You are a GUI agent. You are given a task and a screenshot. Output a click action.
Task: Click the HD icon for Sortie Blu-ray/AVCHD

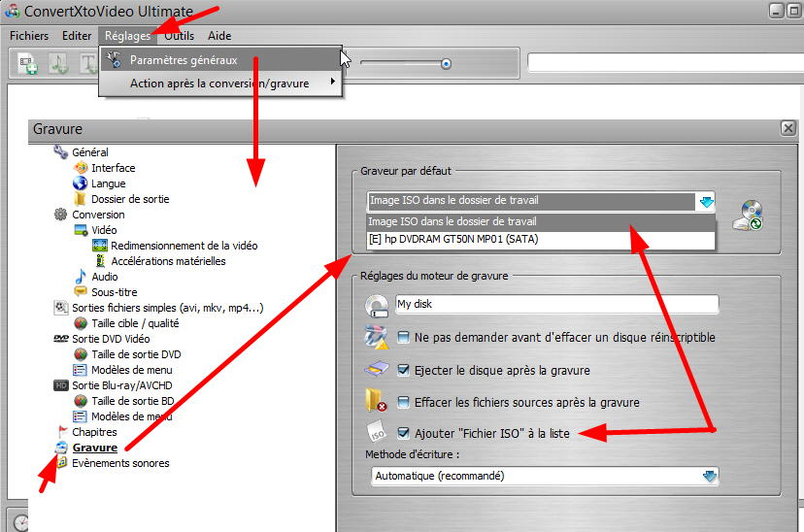[61, 385]
